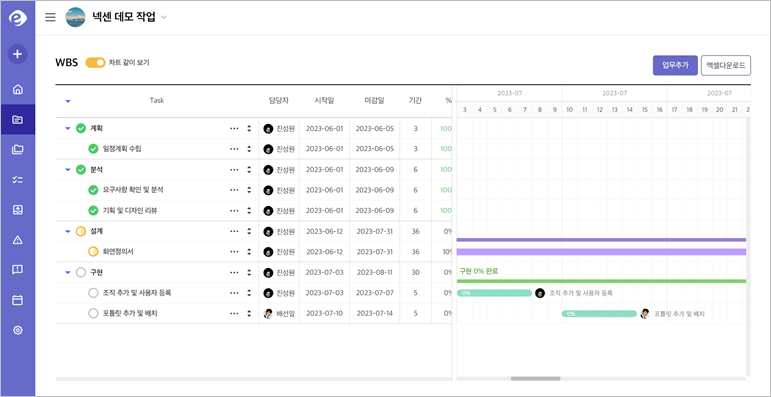The width and height of the screenshot is (771, 397).
Task: Open the checklist sidebar icon
Action: tap(18, 180)
